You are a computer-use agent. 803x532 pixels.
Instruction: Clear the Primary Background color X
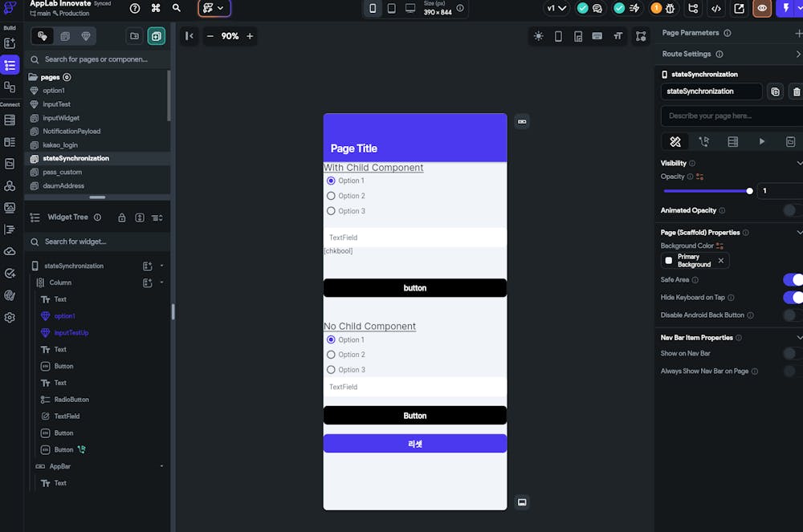coord(720,260)
